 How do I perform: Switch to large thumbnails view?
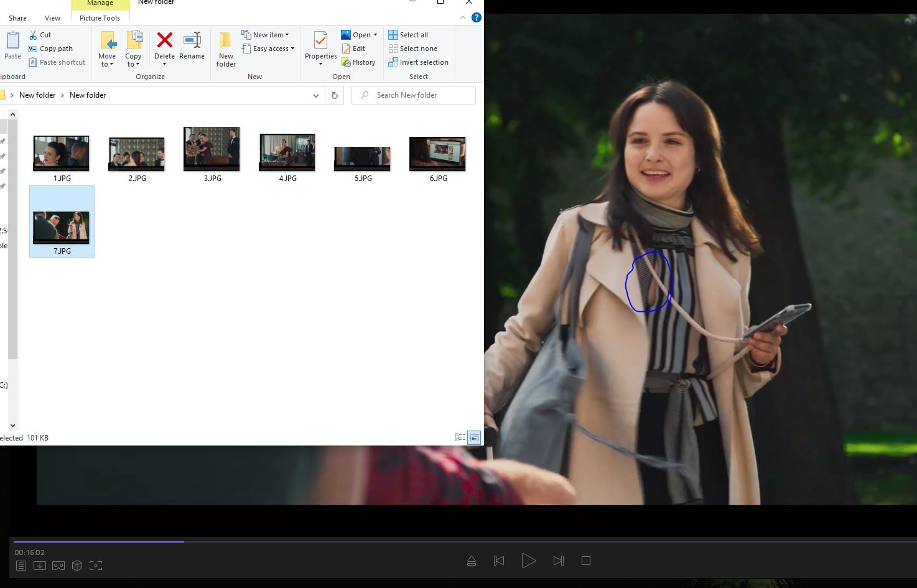(474, 437)
